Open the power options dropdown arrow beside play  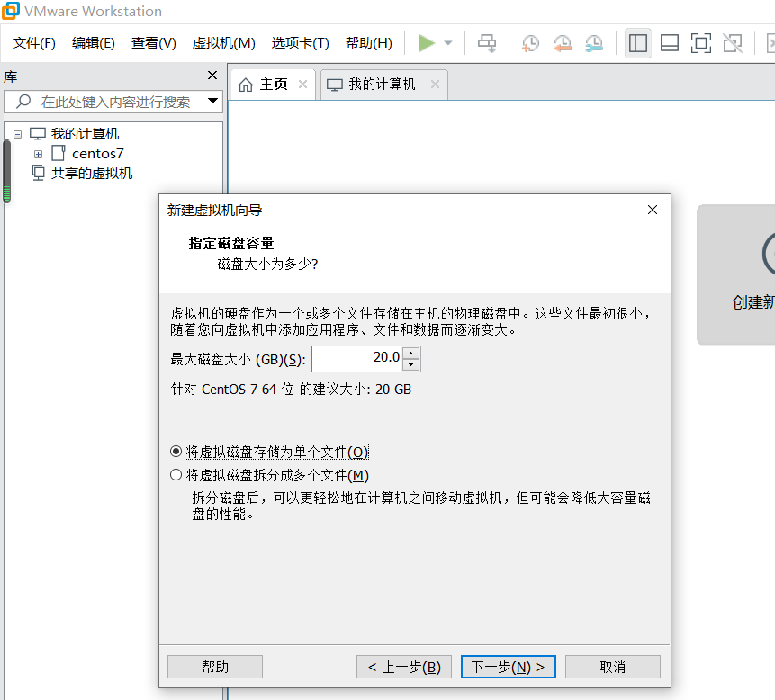(x=448, y=43)
